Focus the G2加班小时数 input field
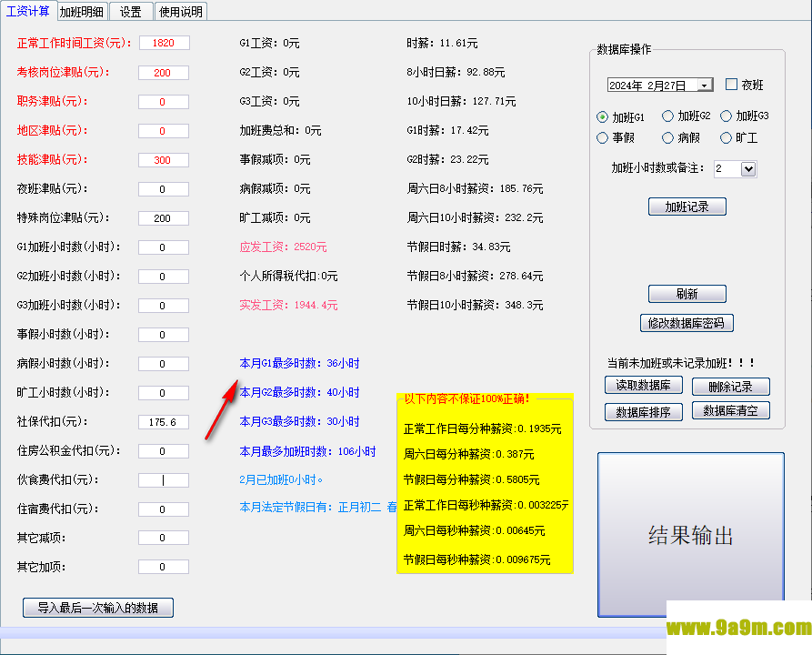This screenshot has width=812, height=655. (x=163, y=277)
